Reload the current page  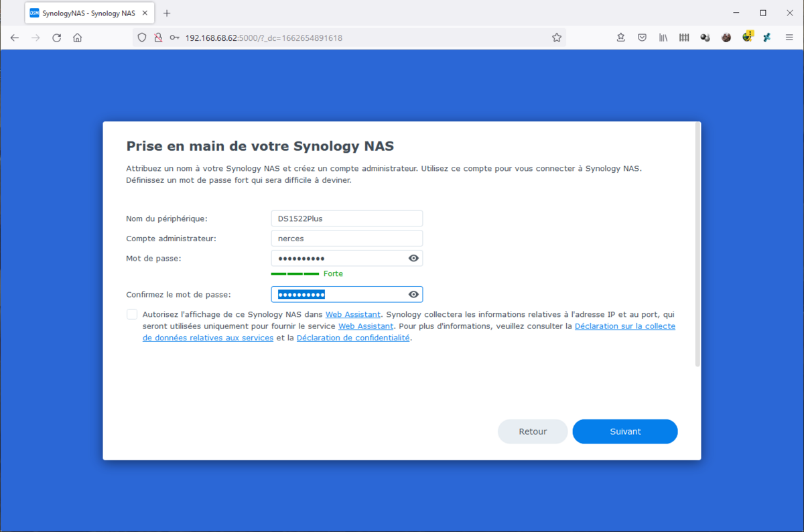coord(57,38)
